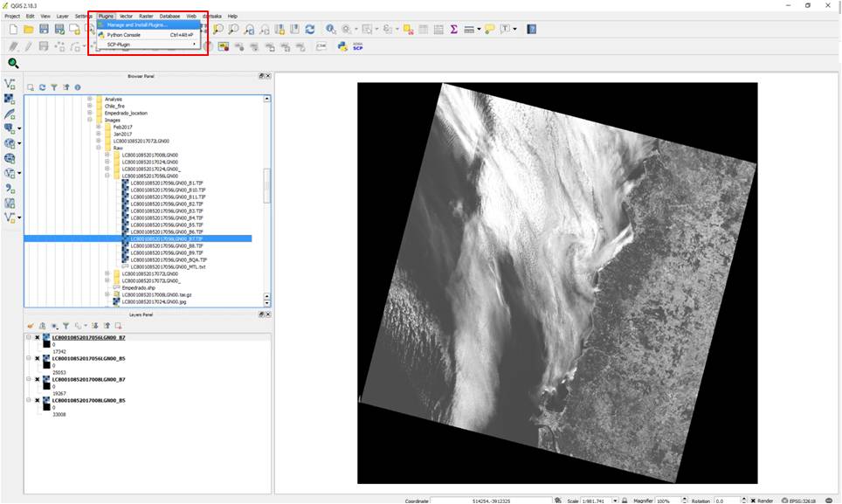Open the Scale dropdown in status bar
The width and height of the screenshot is (842, 504).
tap(614, 500)
